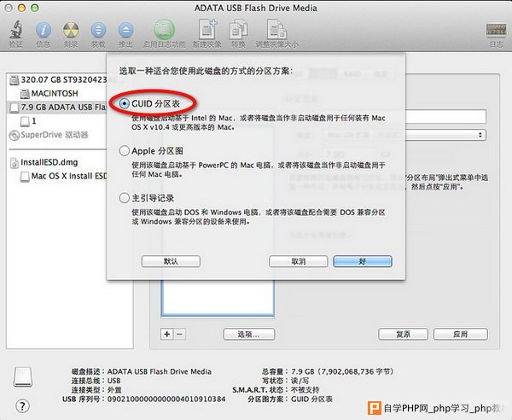Click the 选项... (Options) button
The height and width of the screenshot is (420, 512).
tap(249, 334)
